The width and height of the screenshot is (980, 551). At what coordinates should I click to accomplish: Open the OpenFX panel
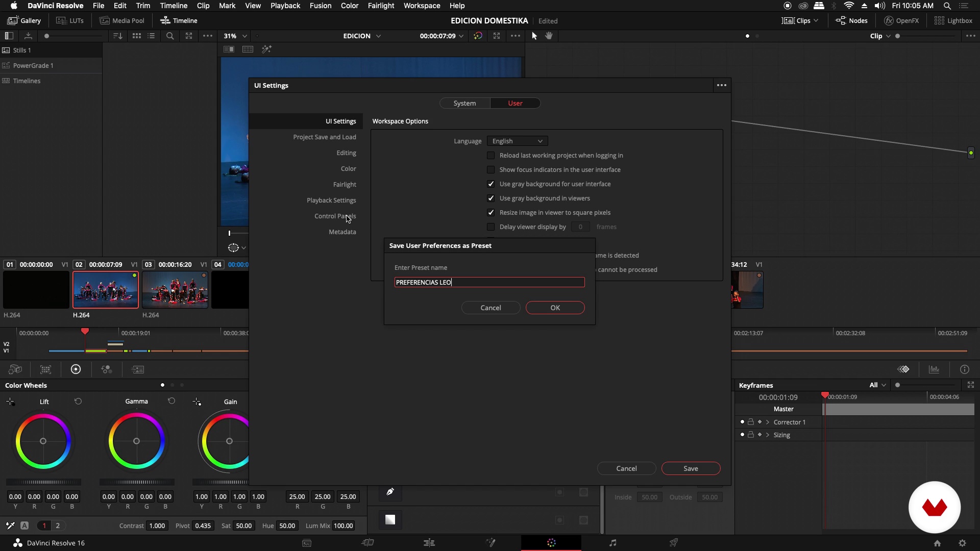[901, 20]
